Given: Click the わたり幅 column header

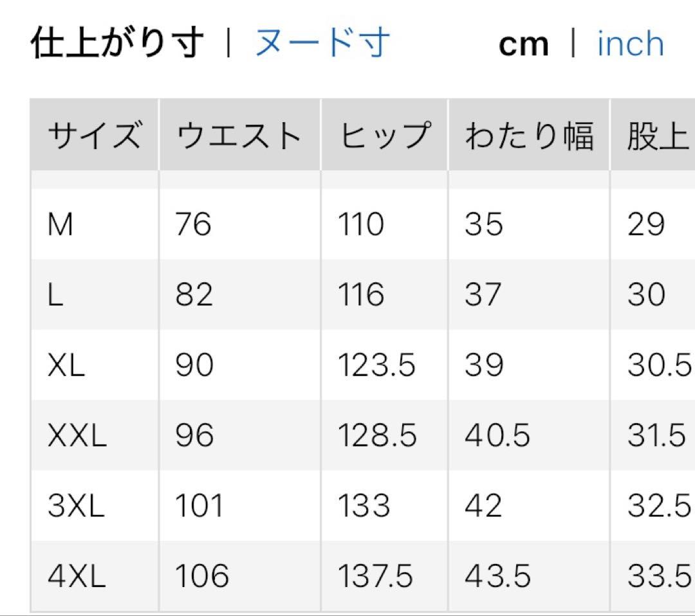Looking at the screenshot, I should pos(529,136).
